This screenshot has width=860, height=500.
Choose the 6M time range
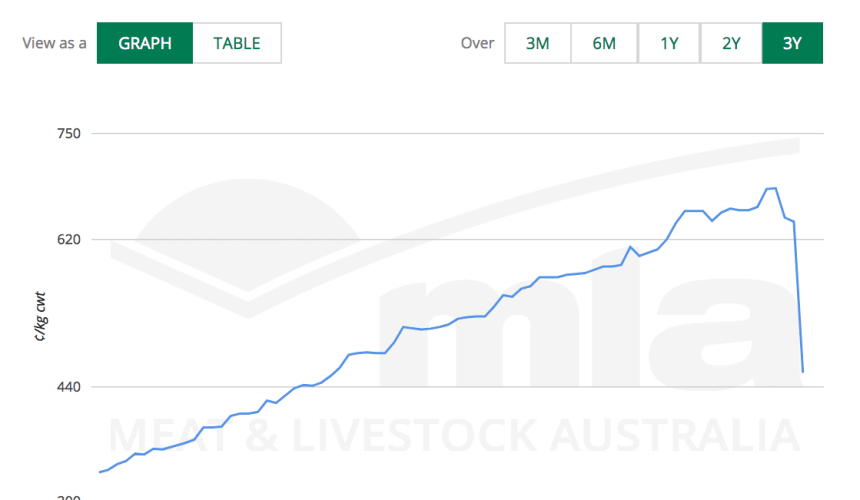pyautogui.click(x=604, y=43)
